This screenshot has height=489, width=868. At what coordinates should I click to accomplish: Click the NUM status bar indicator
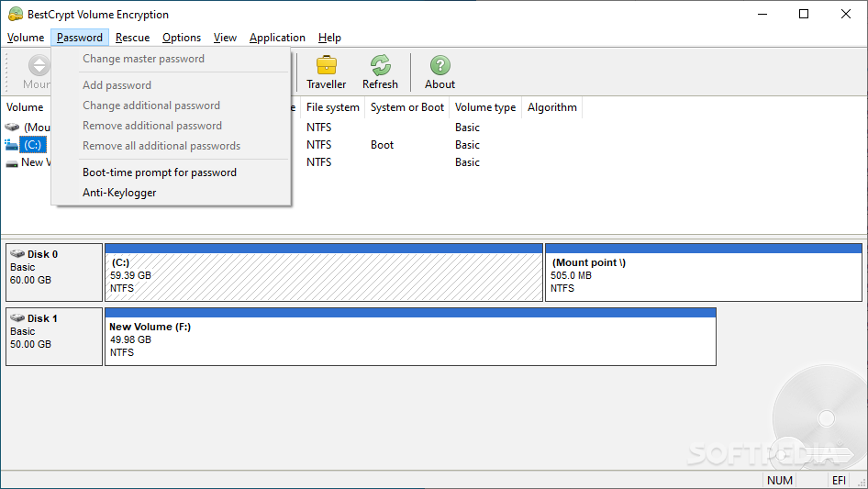[779, 480]
